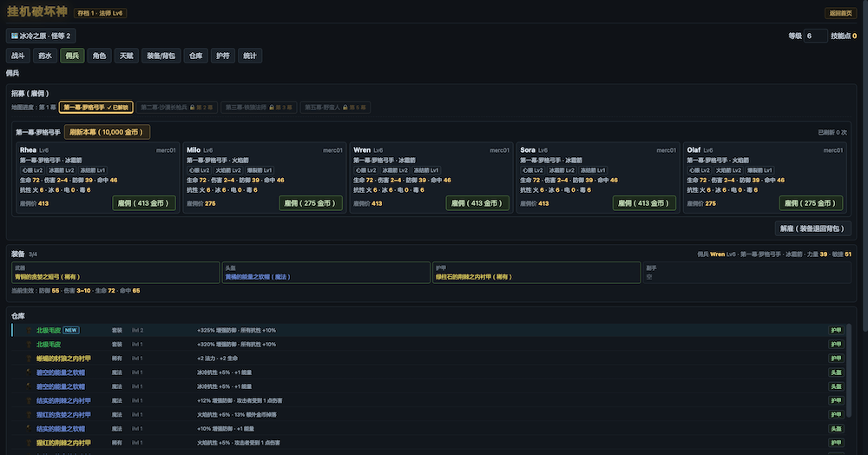
Task: Select the unlocked 第一幕·罗格弓手 act chip
Action: click(x=95, y=108)
